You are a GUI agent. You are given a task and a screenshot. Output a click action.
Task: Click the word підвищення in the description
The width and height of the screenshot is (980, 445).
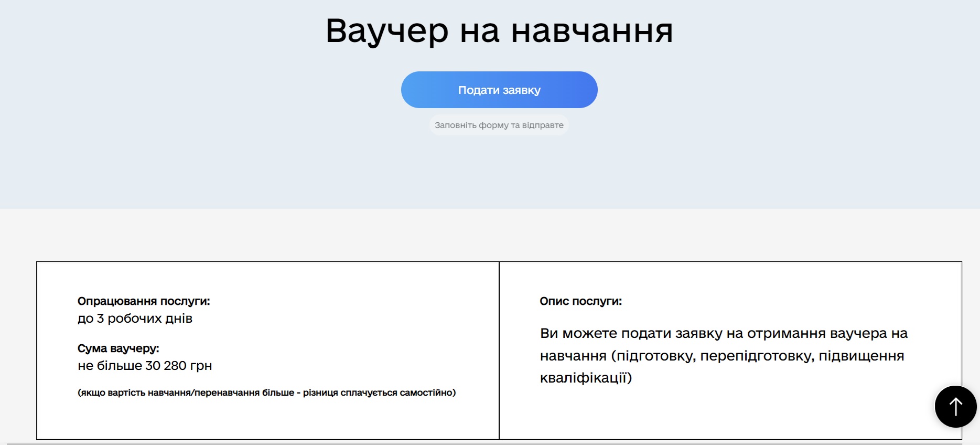[861, 356]
